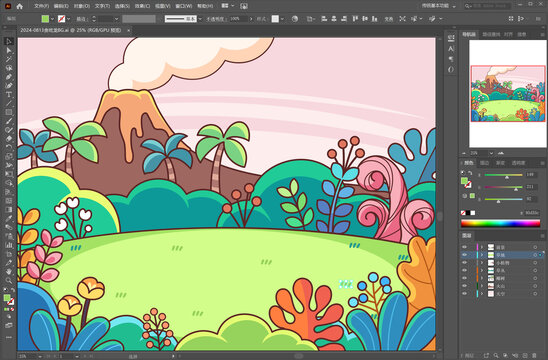The height and width of the screenshot is (360, 548).
Task: Select the Pen tool
Action: [9, 77]
